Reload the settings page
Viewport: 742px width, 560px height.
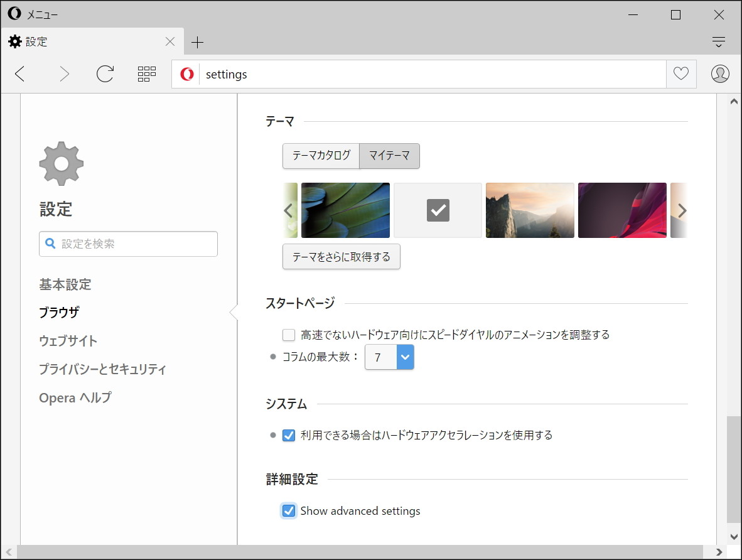pyautogui.click(x=105, y=73)
